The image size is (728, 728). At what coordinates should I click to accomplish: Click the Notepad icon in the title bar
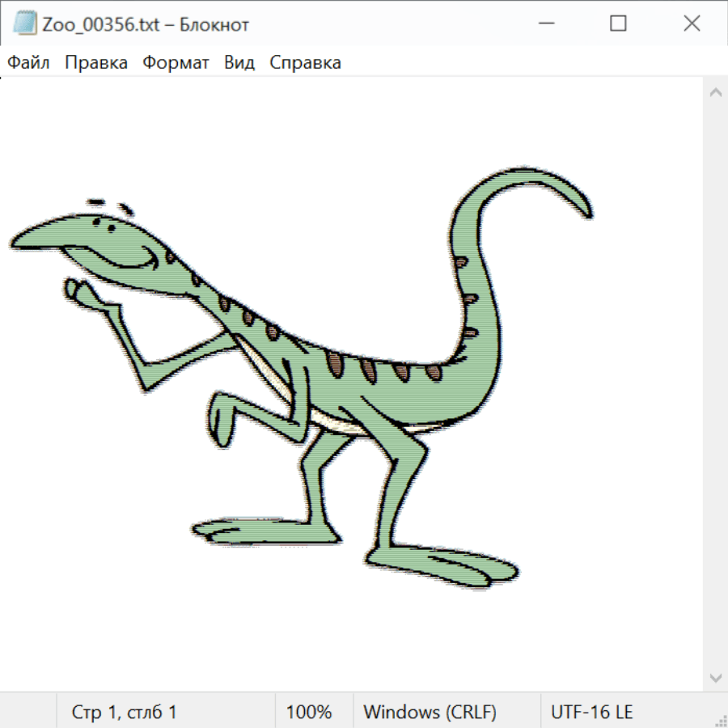tap(25, 24)
